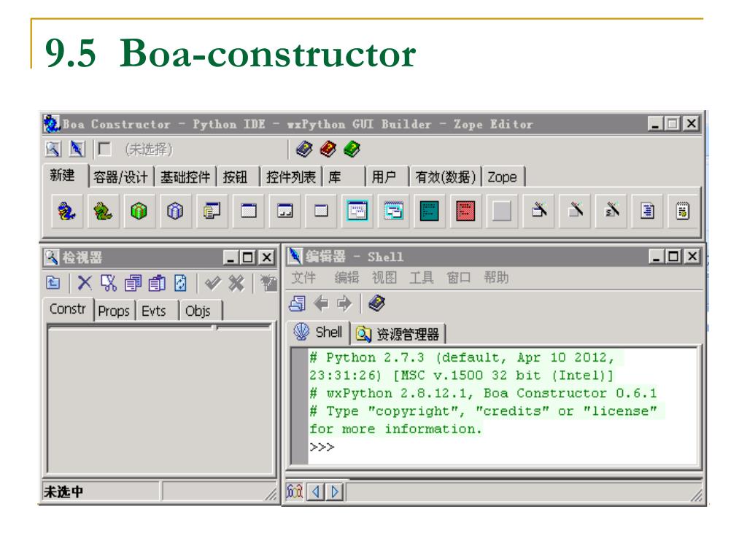This screenshot has width=747, height=560.
Task: Switch to the 容器/设计 palette tab
Action: (121, 177)
